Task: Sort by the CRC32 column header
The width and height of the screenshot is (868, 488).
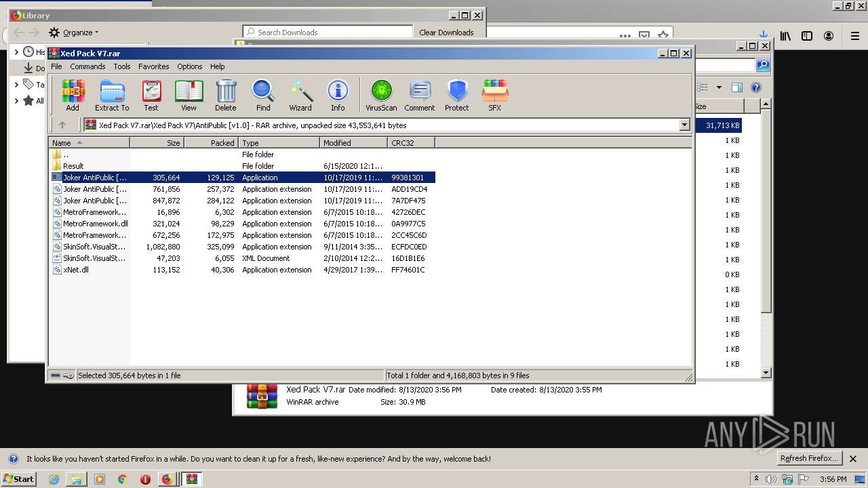Action: [411, 143]
